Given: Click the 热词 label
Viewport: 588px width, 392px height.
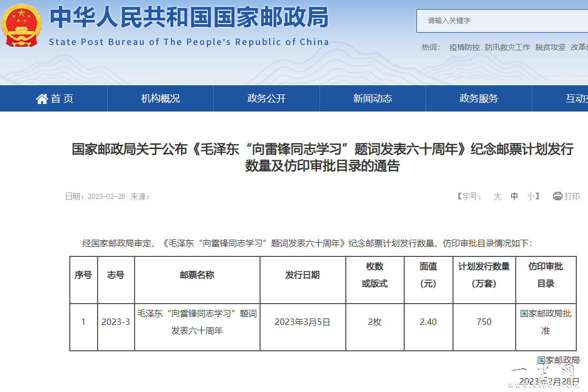Looking at the screenshot, I should coord(431,47).
